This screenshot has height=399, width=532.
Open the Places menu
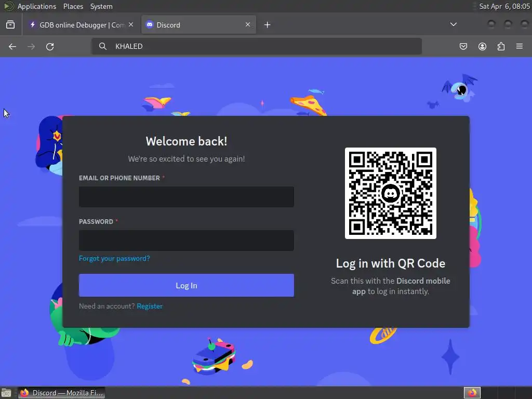73,6
